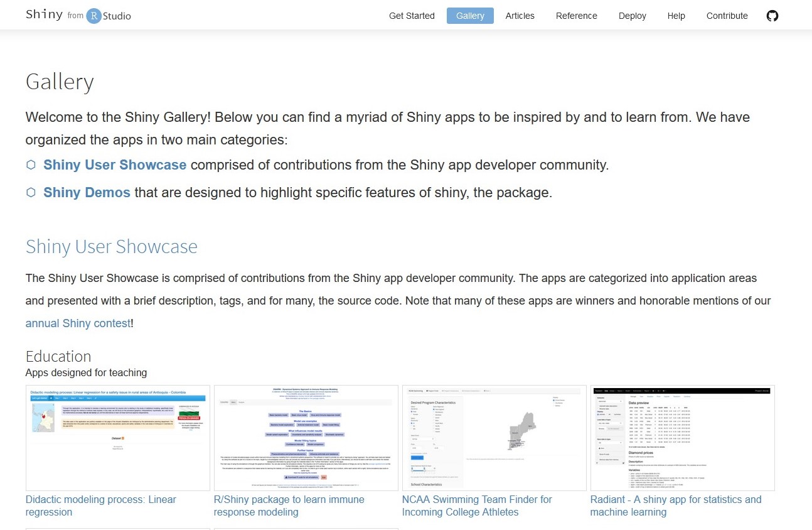This screenshot has height=530, width=812.
Task: Click the immune response modeling app thumbnail
Action: click(306, 438)
